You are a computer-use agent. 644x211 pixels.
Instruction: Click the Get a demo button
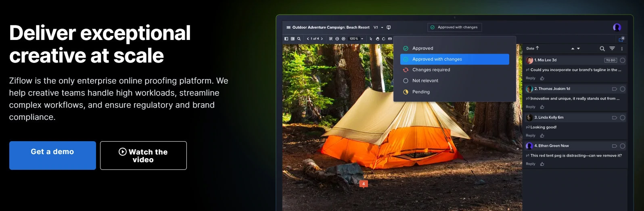pyautogui.click(x=52, y=155)
